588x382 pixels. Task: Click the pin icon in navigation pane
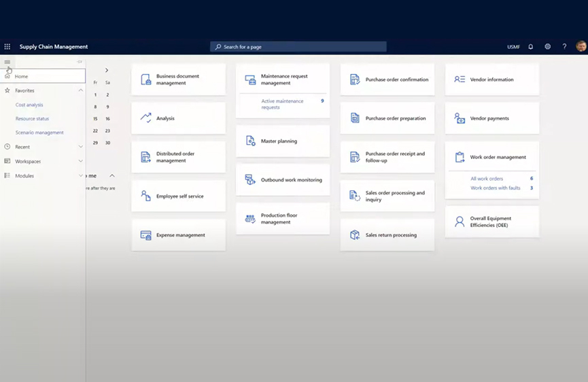point(80,62)
